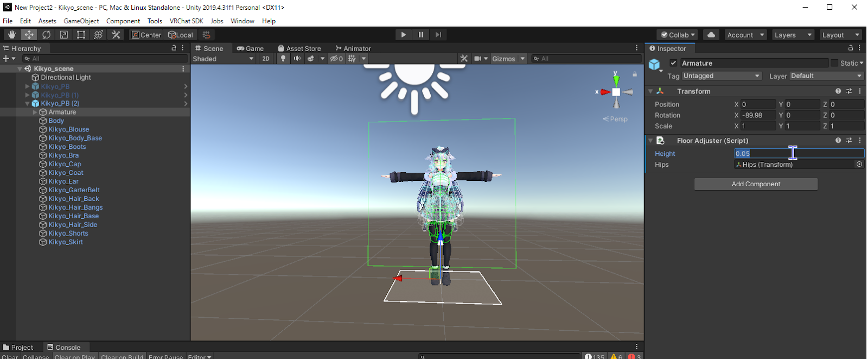This screenshot has height=359, width=868.
Task: Switch to the Game tab
Action: pos(250,48)
